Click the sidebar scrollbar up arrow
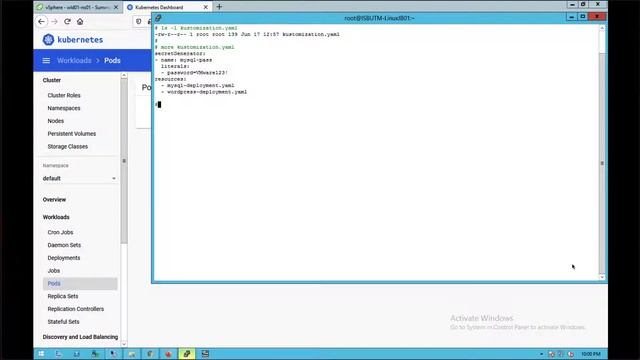 point(124,76)
